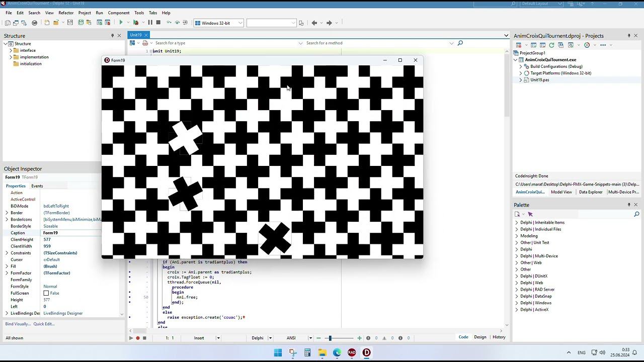This screenshot has width=644, height=362.
Task: Click the Save icon in the toolbar
Action: pyautogui.click(x=70, y=23)
